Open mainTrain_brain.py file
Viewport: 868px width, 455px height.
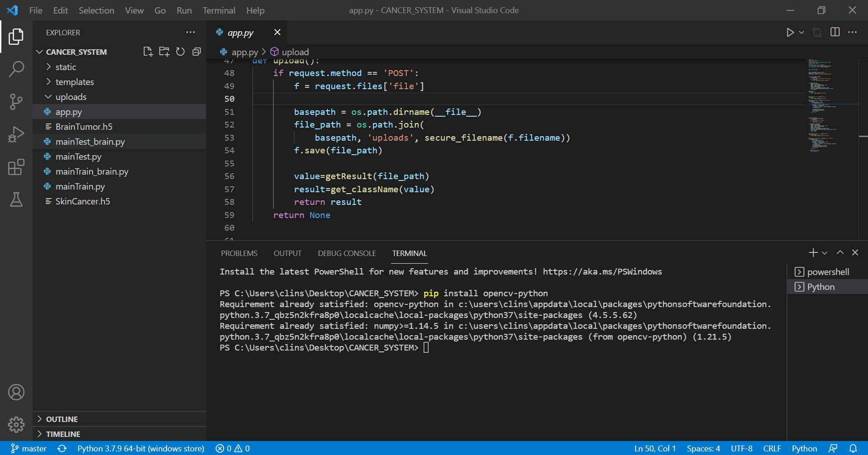point(119,171)
